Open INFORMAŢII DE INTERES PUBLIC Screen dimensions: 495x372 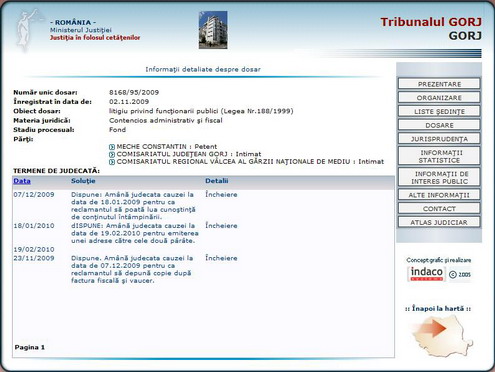(x=439, y=177)
